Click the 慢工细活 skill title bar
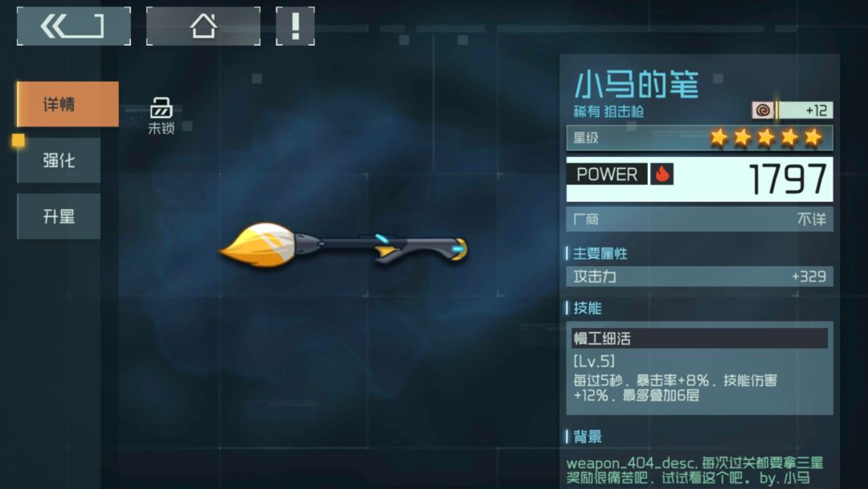The height and width of the screenshot is (489, 868). [x=700, y=339]
